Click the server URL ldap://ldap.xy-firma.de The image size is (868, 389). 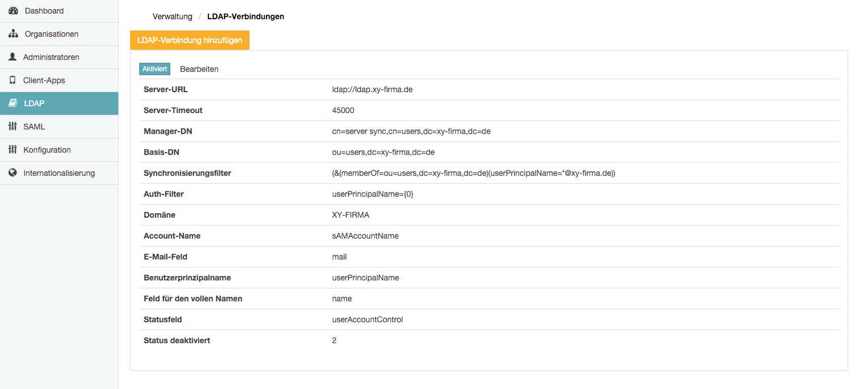pos(372,89)
